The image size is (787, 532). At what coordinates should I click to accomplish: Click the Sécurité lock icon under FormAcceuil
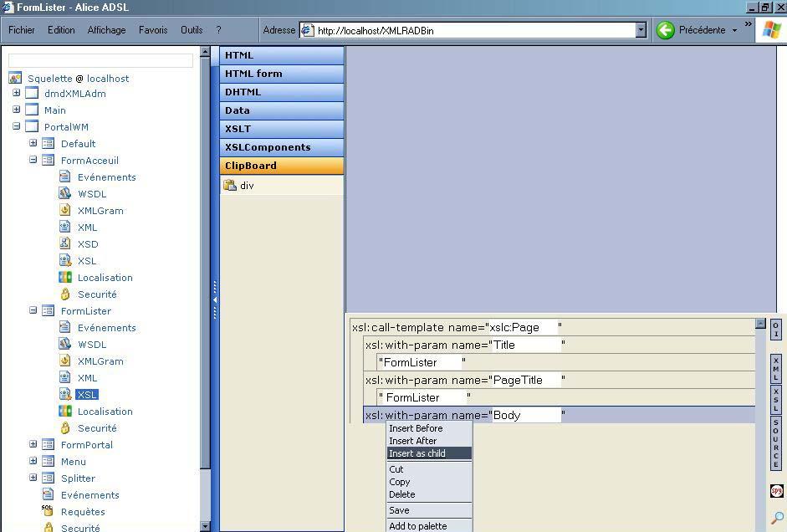[65, 294]
